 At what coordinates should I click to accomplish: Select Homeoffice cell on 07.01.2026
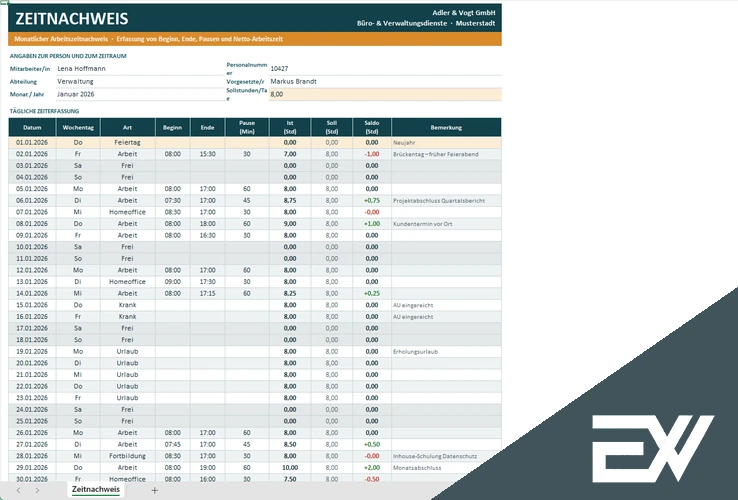128,212
